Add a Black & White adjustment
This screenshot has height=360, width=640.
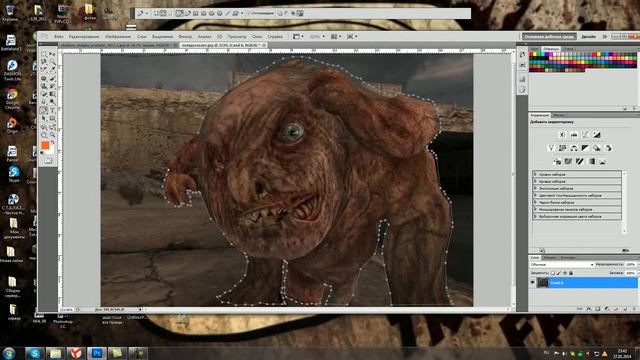585,148
